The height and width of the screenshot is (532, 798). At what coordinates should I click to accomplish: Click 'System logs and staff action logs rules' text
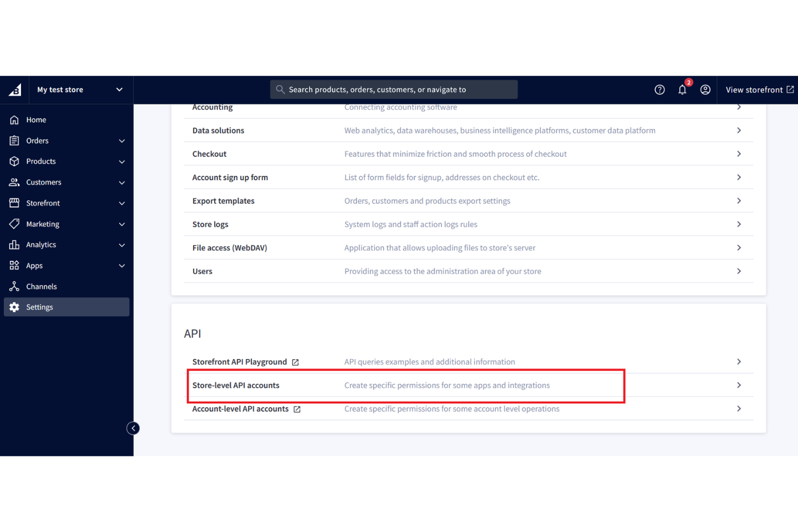coord(411,224)
